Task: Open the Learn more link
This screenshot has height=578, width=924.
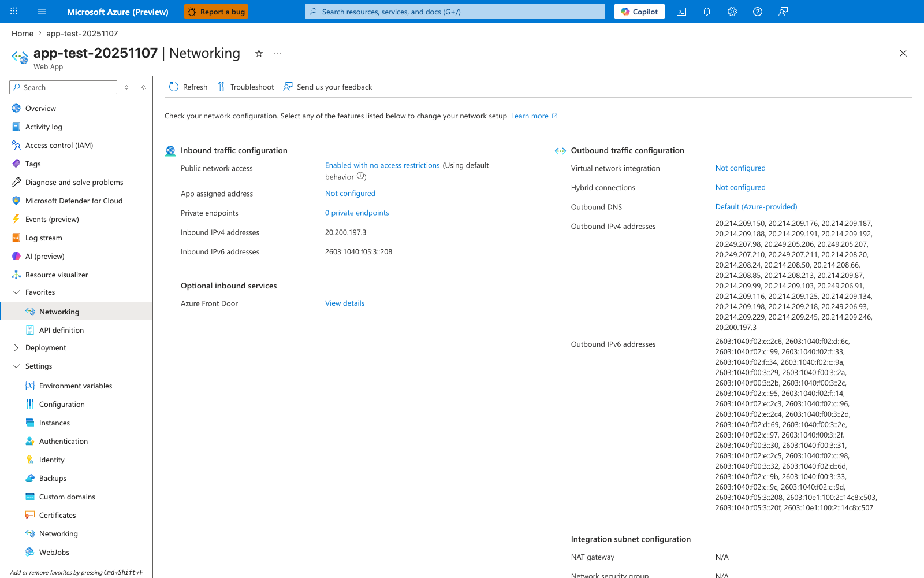Action: [534, 116]
